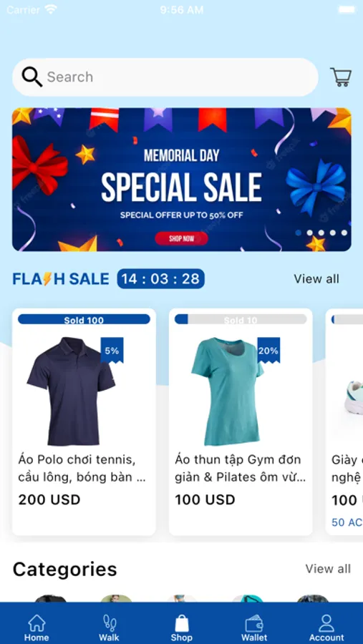
Task: View all Flash Sale items
Action: (x=316, y=279)
